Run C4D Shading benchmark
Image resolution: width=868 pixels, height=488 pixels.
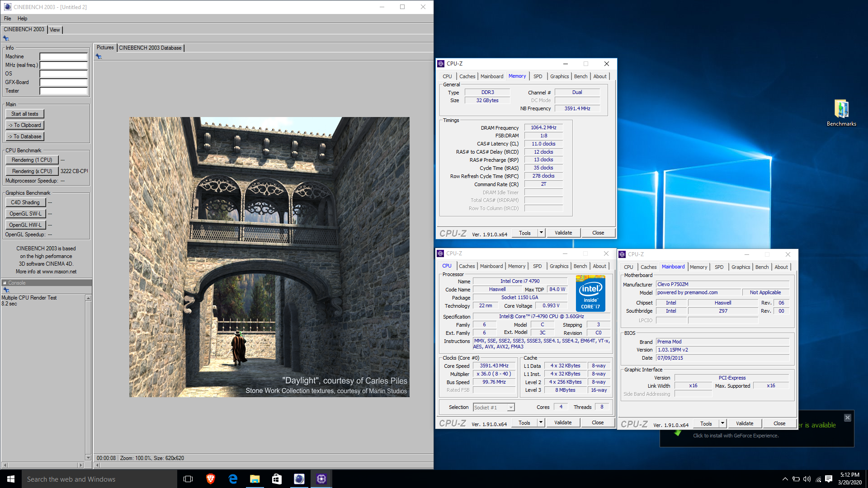[x=25, y=202]
